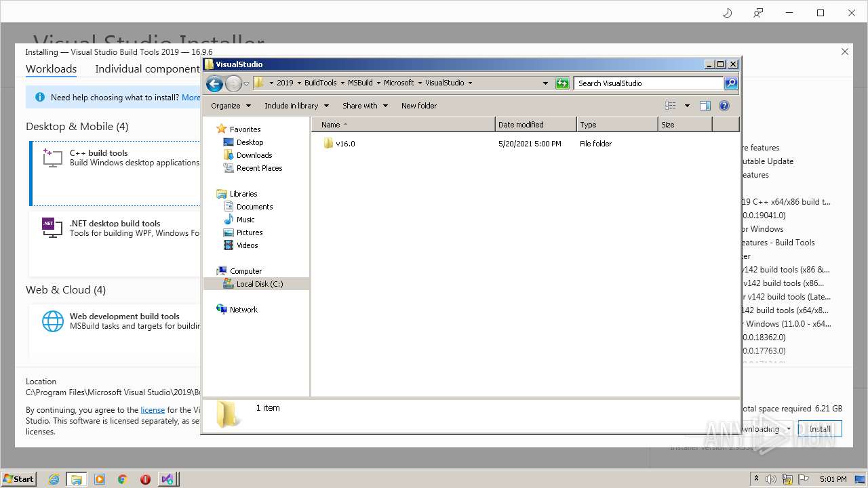Viewport: 868px width, 488px height.
Task: Open Action Center flag icon
Action: click(804, 479)
